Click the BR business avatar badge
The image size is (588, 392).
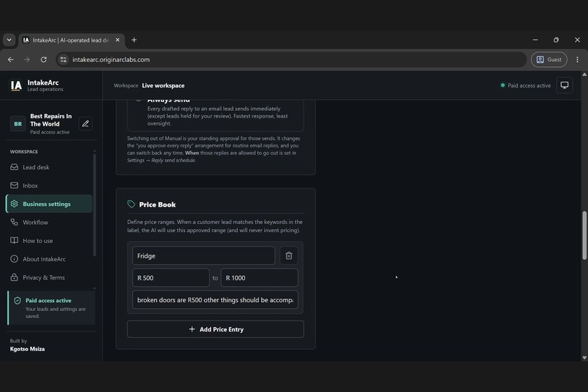(x=18, y=124)
